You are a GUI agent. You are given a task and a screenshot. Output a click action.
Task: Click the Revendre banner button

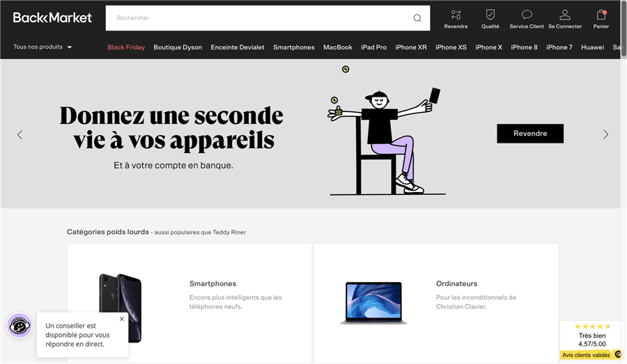click(x=530, y=134)
